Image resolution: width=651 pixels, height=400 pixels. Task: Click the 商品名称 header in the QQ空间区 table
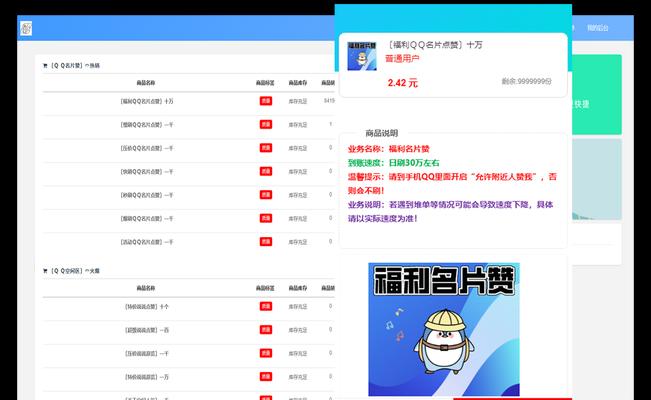pos(146,288)
